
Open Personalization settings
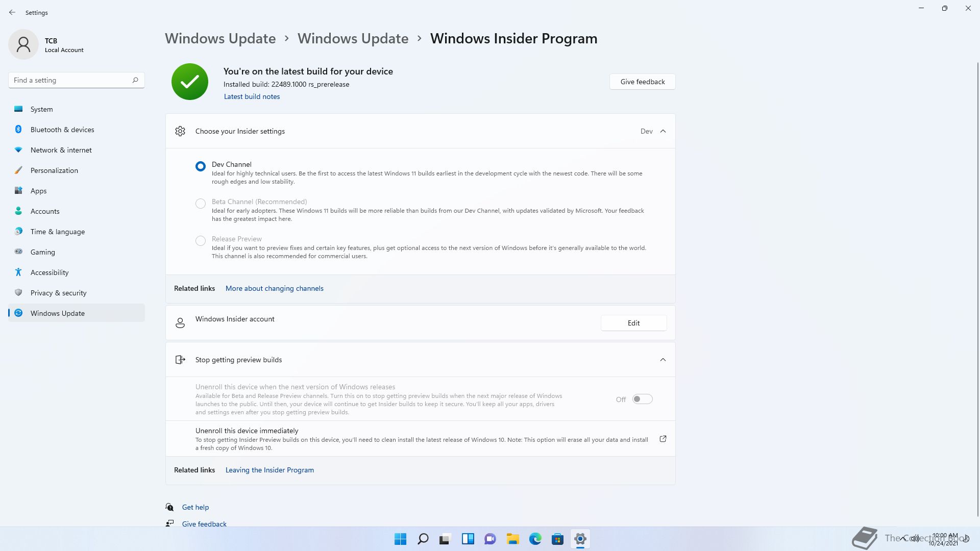click(77, 170)
